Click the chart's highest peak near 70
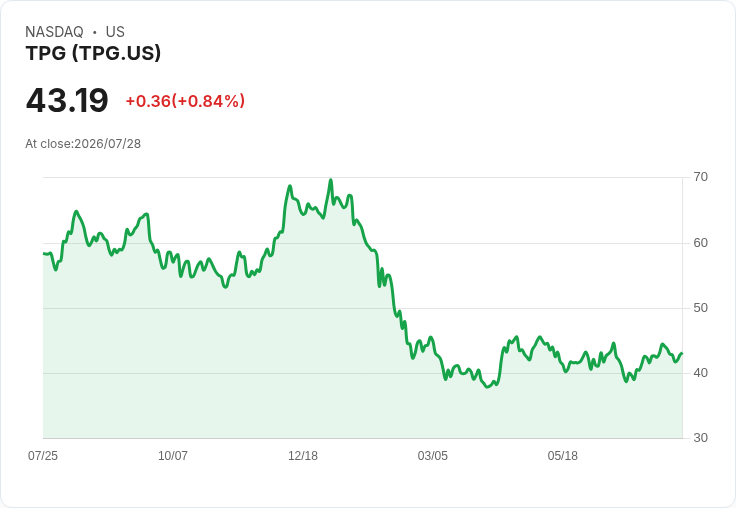The height and width of the screenshot is (508, 736). pyautogui.click(x=331, y=180)
